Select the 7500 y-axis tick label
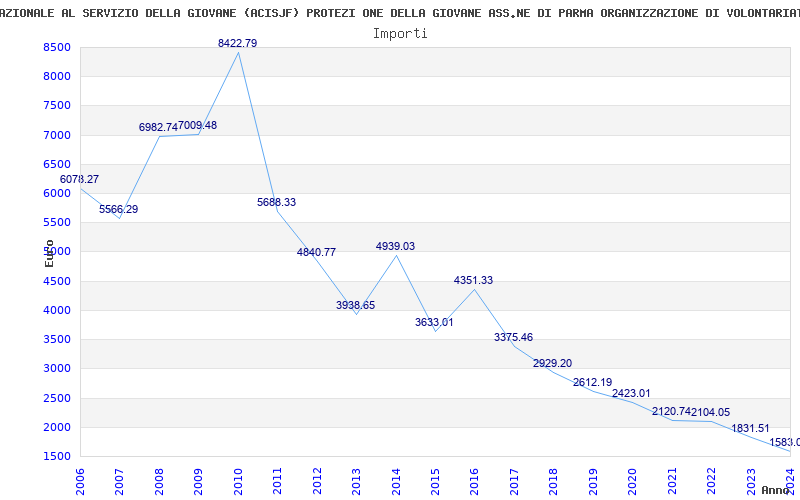Image resolution: width=800 pixels, height=500 pixels. (58, 106)
